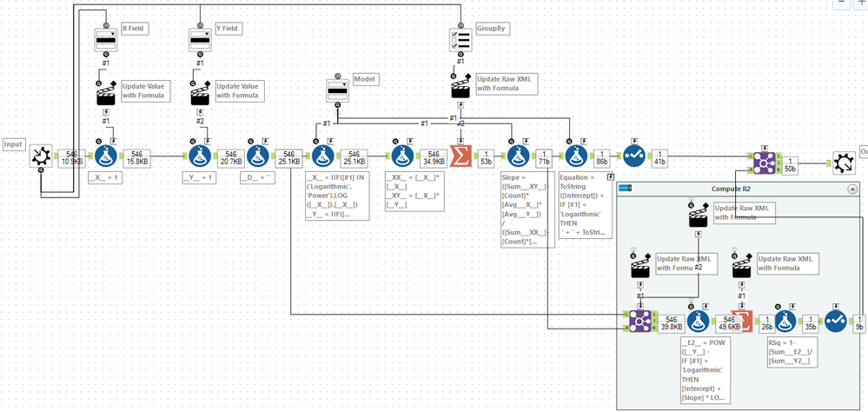
Task: Select the purple Join tool before output
Action: [x=764, y=160]
